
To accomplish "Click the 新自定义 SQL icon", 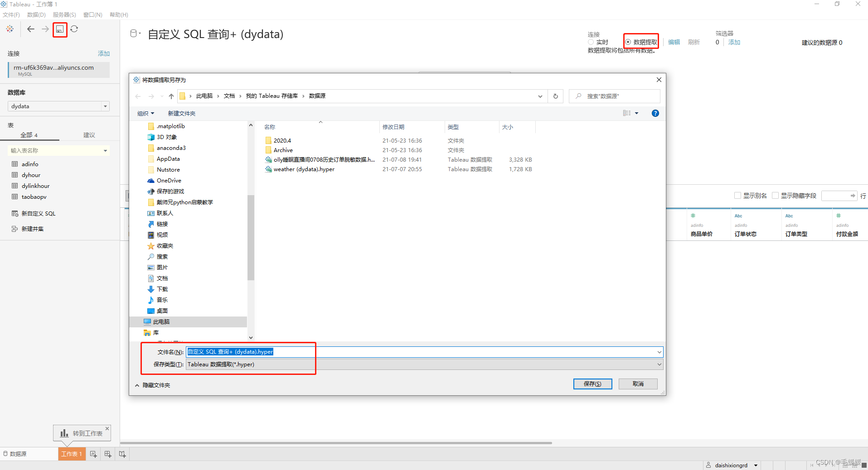I will pyautogui.click(x=15, y=213).
